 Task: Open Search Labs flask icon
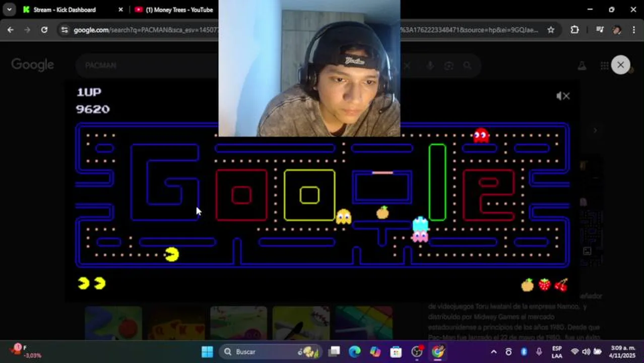point(582,66)
